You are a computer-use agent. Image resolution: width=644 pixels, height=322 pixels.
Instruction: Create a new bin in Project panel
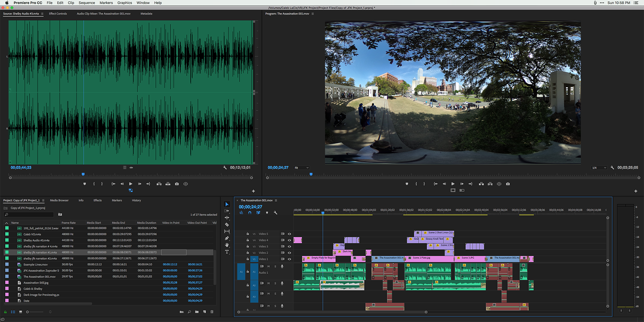tap(197, 312)
